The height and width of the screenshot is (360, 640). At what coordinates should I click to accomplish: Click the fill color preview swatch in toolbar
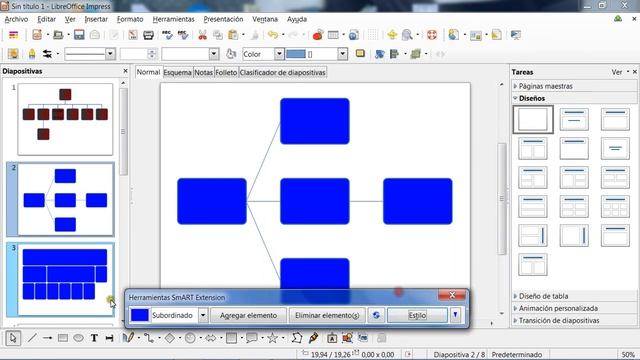click(x=296, y=54)
